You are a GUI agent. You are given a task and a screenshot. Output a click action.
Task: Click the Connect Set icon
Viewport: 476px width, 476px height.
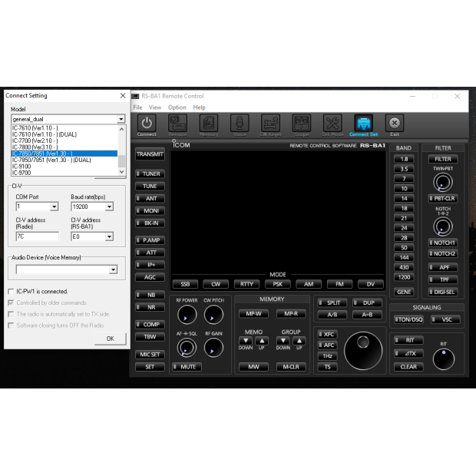tap(364, 123)
